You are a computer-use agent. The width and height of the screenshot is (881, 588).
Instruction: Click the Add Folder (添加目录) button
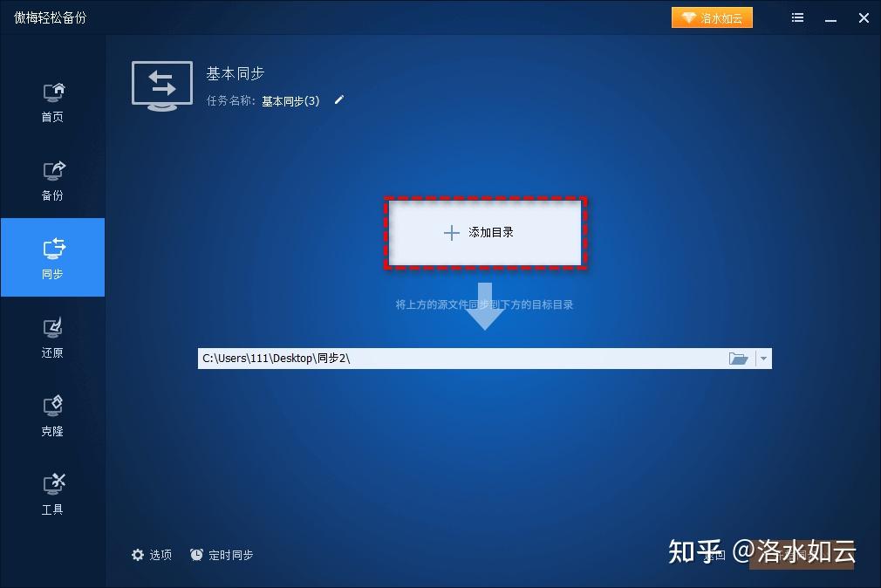pos(486,232)
